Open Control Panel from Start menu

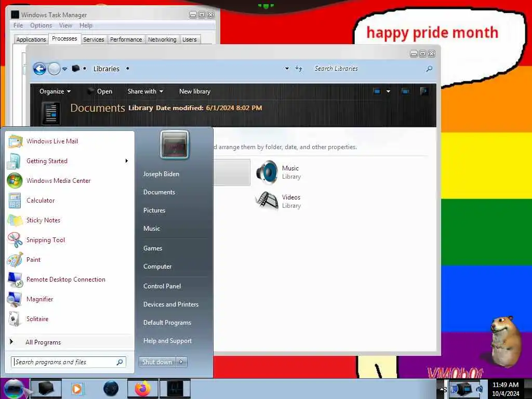click(x=162, y=286)
